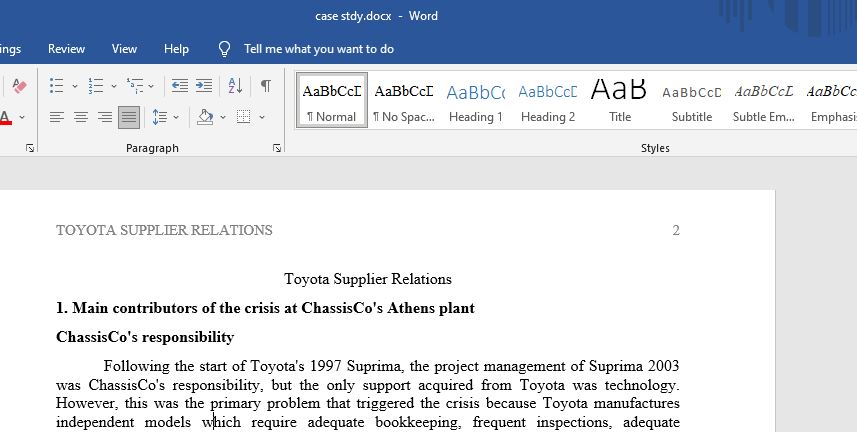Center the paragraph text
Screen dimensions: 857x432
(81, 117)
